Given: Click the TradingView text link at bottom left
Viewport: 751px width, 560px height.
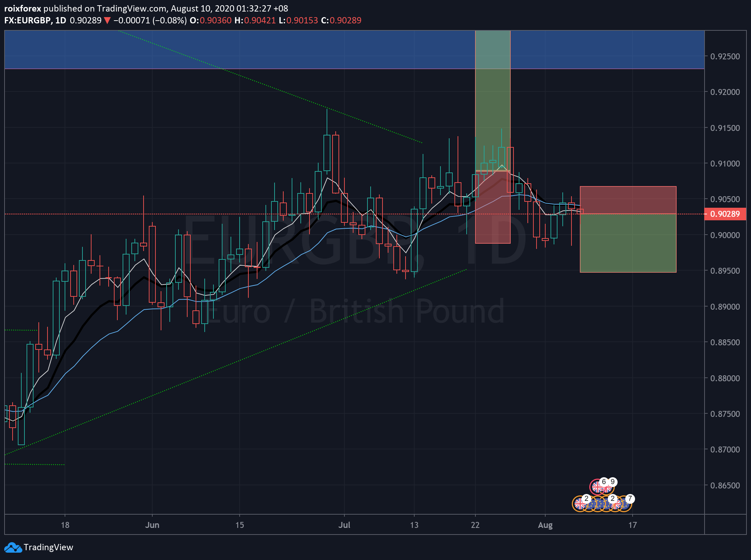Looking at the screenshot, I should (x=48, y=547).
